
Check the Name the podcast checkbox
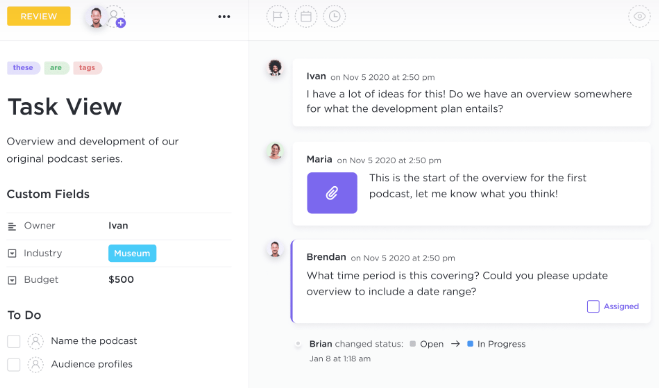coord(13,341)
